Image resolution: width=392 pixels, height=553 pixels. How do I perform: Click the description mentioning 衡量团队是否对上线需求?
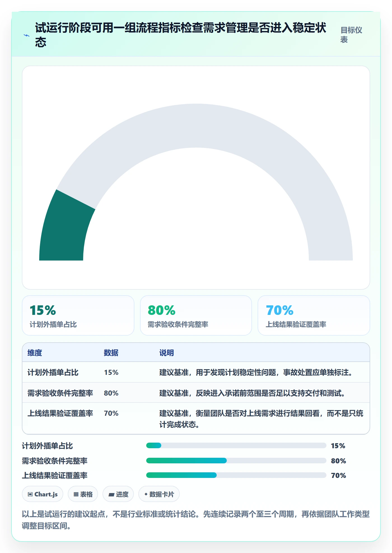tap(262, 419)
